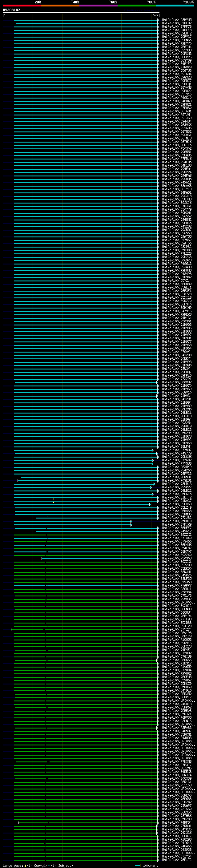Image resolution: width=197 pixels, height=868 pixels.
Task: Select hit label UniRef100_C5K4S8
Action: tap(177, 511)
